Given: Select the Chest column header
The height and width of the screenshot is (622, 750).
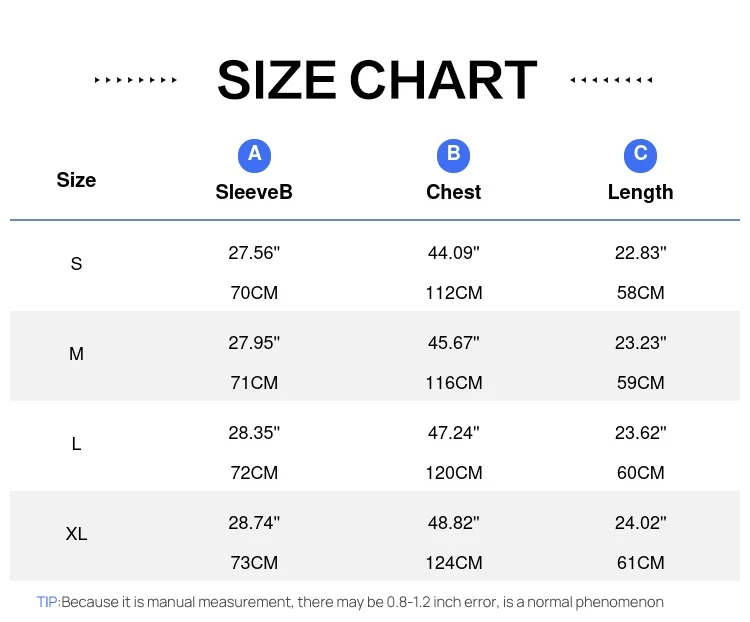Looking at the screenshot, I should point(454,192).
